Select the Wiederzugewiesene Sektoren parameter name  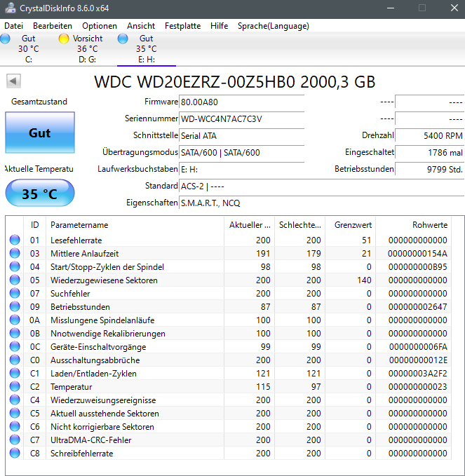point(104,280)
